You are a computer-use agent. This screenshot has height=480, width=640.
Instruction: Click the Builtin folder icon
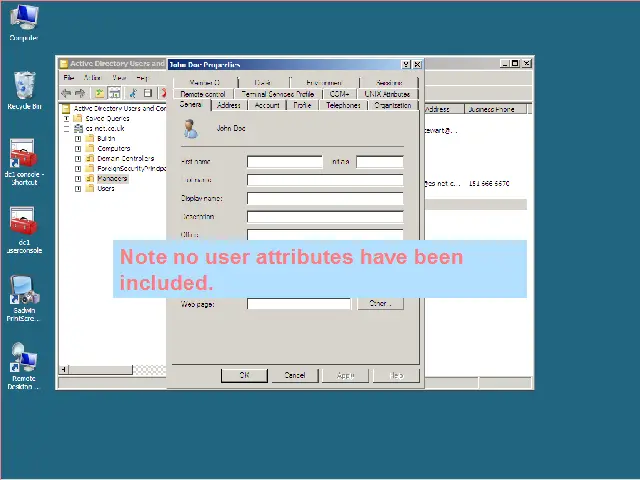pos(90,138)
